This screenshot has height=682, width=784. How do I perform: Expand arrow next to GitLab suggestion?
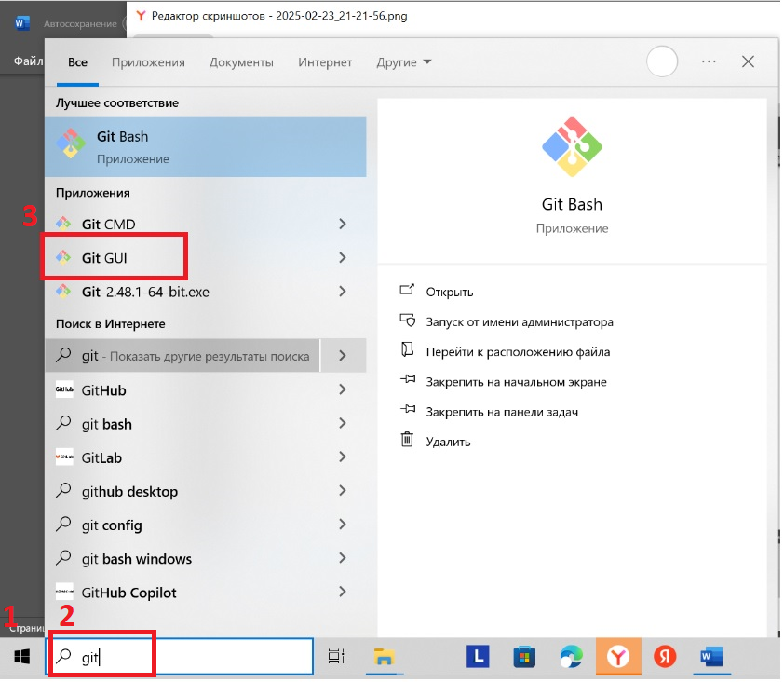click(343, 457)
